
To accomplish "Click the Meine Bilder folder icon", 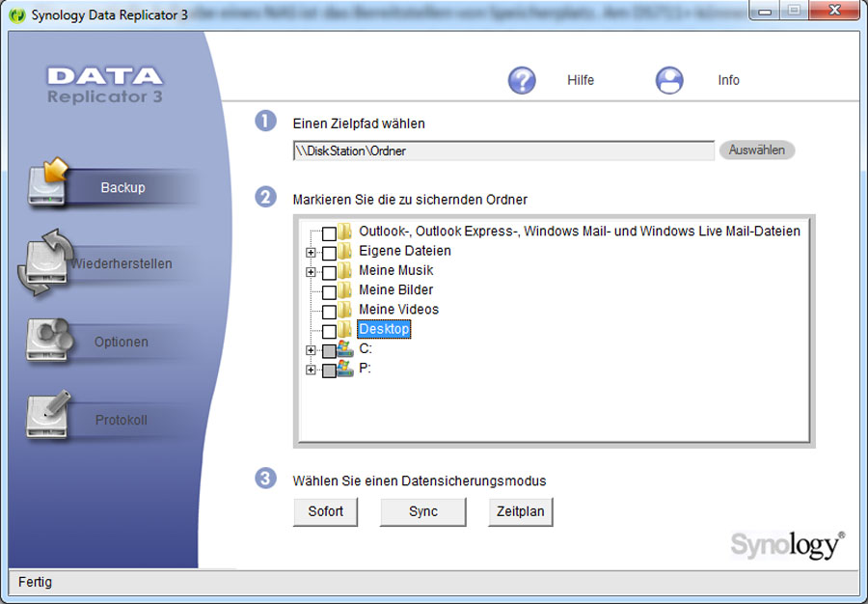I will point(345,290).
